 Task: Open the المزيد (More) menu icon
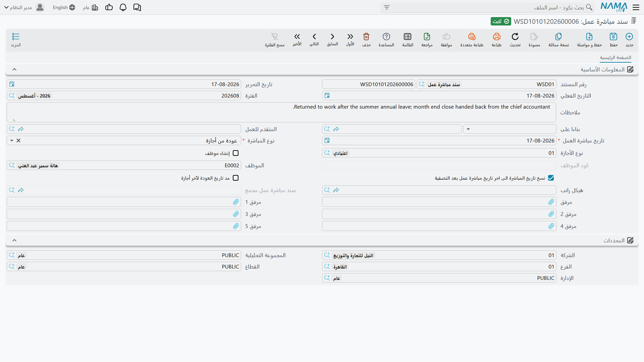tap(16, 37)
